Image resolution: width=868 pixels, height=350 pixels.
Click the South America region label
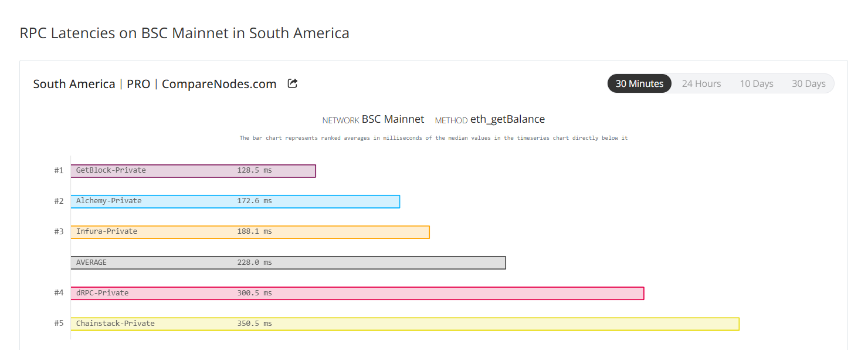coord(74,84)
